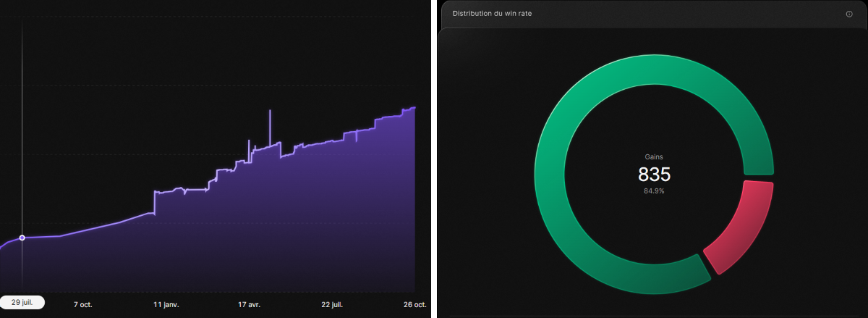868x318 pixels.
Task: Click the info icon in win rate panel
Action: pyautogui.click(x=849, y=14)
